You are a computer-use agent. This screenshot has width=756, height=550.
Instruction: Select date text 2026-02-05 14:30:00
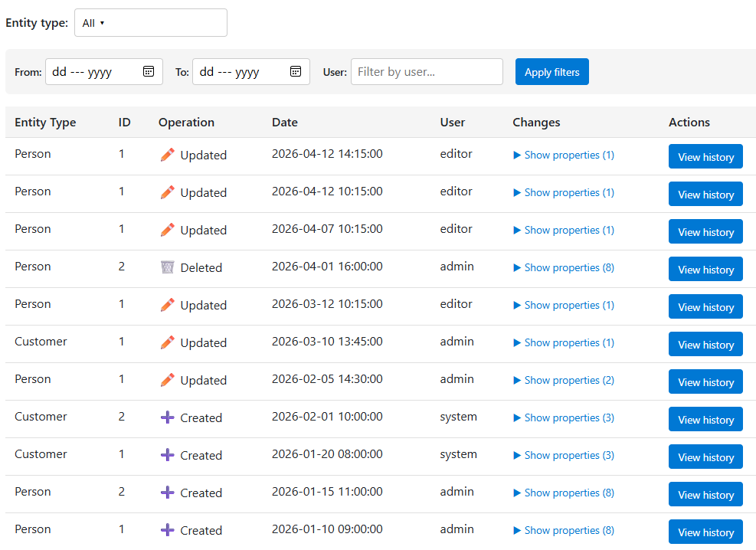(327, 379)
